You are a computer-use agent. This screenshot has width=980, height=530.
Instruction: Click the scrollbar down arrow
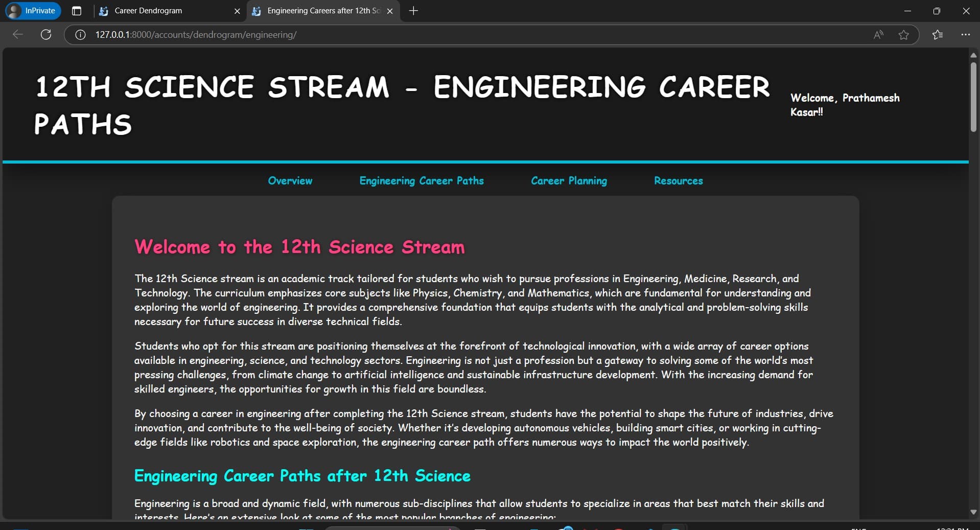(x=973, y=512)
